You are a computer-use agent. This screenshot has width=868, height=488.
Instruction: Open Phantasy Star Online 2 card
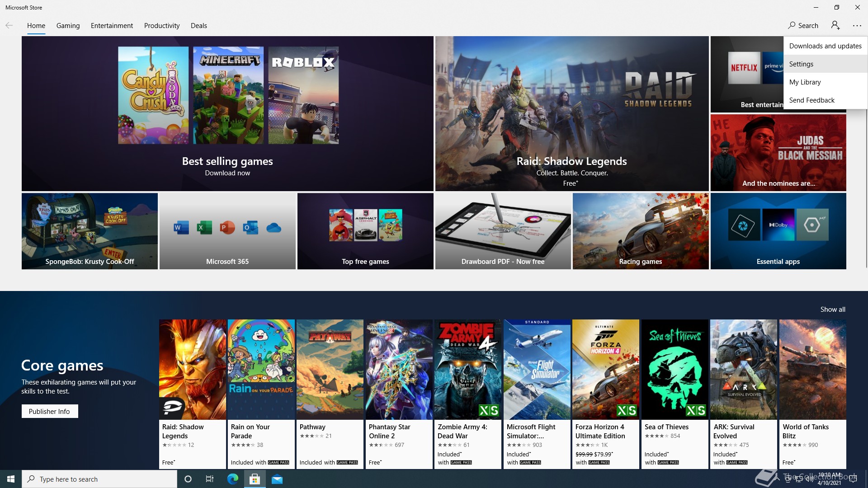pyautogui.click(x=399, y=394)
